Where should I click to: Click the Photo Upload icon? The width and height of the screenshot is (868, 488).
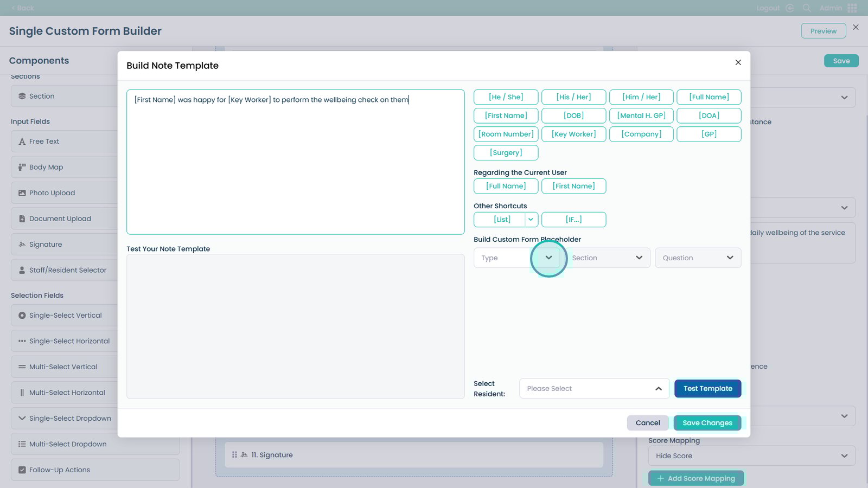coord(22,193)
